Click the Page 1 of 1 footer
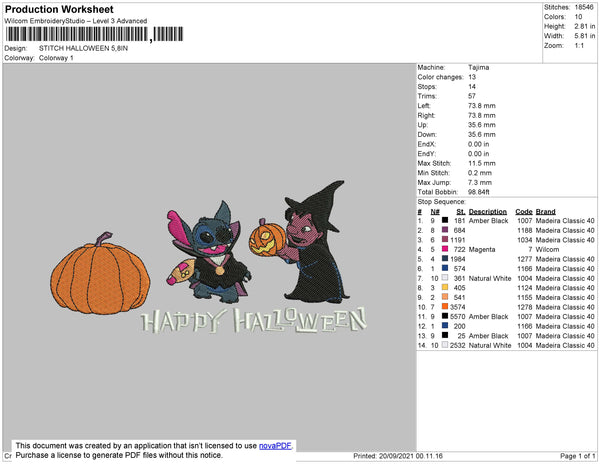The height and width of the screenshot is (464, 600). [577, 456]
